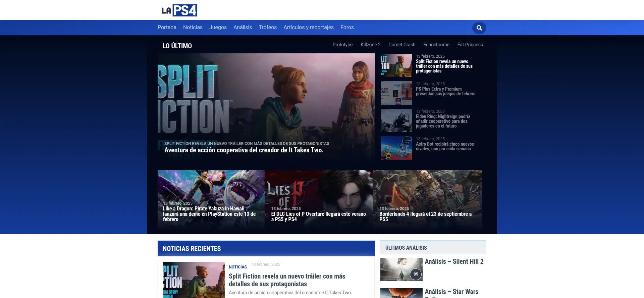Viewport: 644px width, 298px height.
Task: Open the Borderlands 4 release article
Action: 425,216
